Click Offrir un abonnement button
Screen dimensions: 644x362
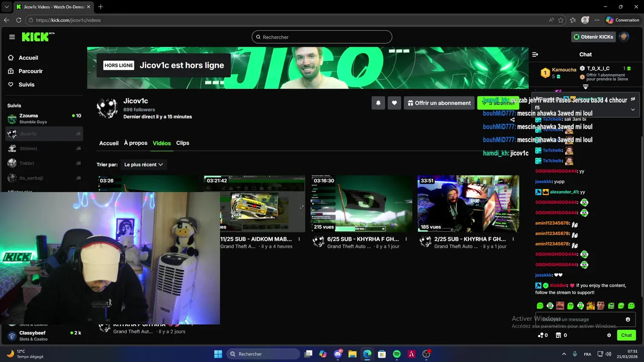click(439, 103)
